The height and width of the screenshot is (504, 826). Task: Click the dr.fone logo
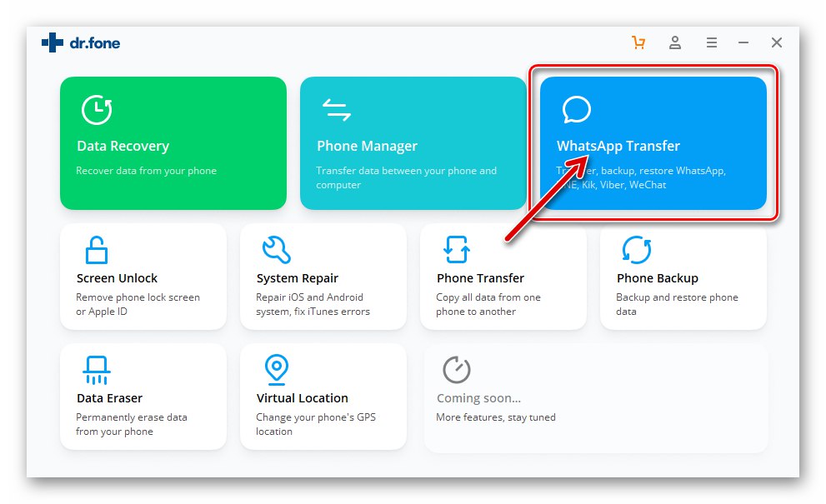pyautogui.click(x=81, y=42)
